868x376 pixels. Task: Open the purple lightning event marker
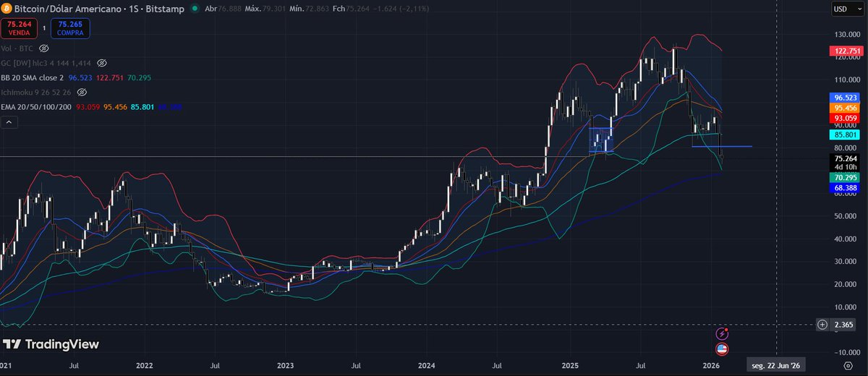pyautogui.click(x=721, y=333)
